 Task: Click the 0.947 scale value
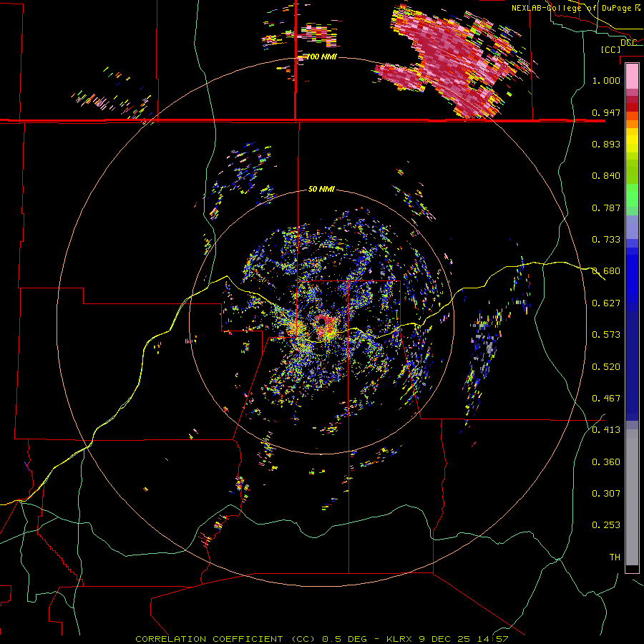pos(606,112)
